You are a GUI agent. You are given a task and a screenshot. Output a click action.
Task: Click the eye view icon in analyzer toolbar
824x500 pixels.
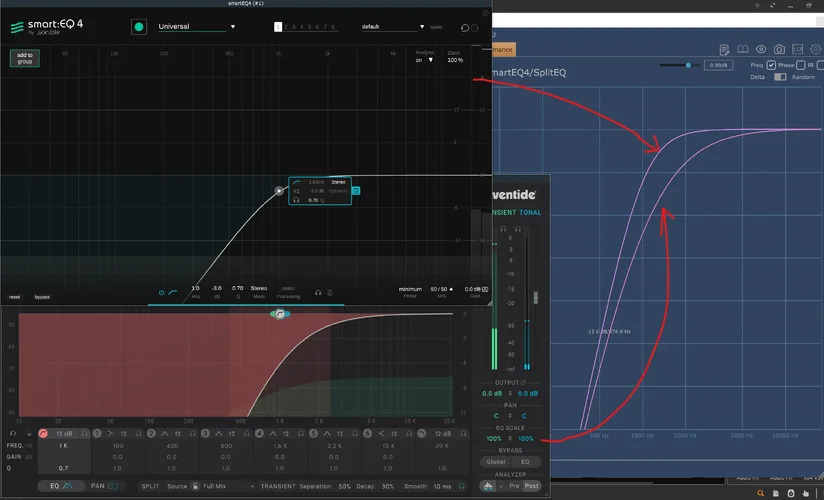click(761, 49)
